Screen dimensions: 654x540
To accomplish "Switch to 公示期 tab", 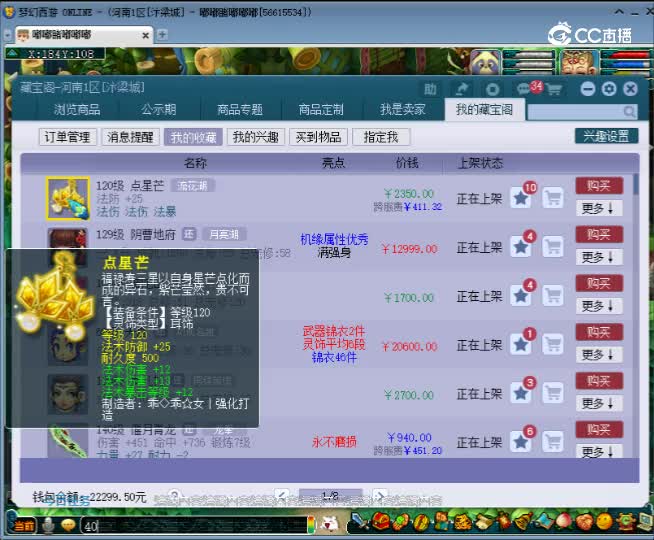I will (x=159, y=110).
